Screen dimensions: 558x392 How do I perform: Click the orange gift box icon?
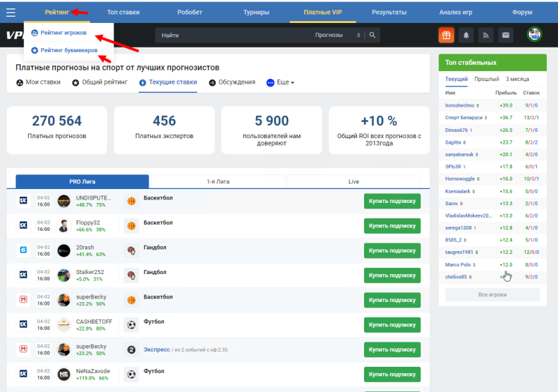click(x=446, y=35)
